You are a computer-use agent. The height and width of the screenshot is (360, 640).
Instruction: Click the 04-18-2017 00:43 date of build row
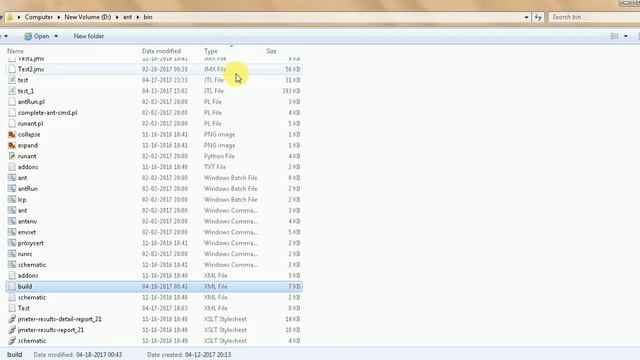click(165, 287)
